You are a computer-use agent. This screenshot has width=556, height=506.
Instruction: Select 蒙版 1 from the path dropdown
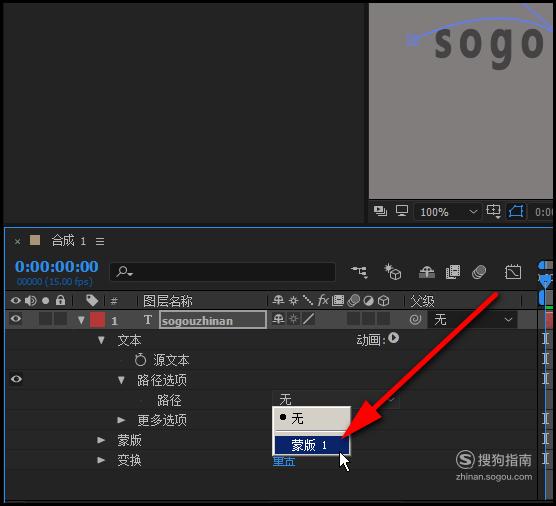[x=312, y=445]
